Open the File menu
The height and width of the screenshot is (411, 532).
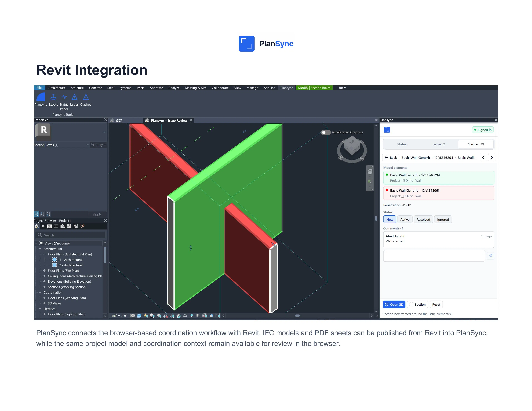[x=39, y=88]
